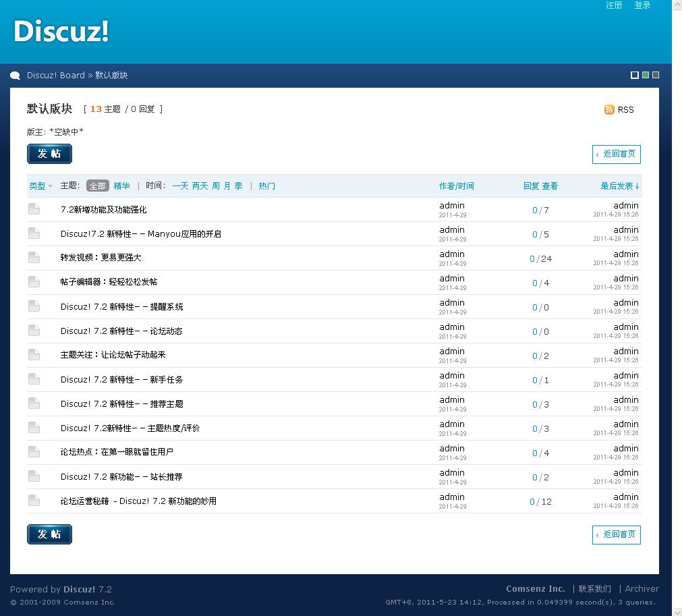Open thread Discuz!7.2 新特性 Manyou应用的开启
Viewport: 682px width, 616px height.
point(141,234)
